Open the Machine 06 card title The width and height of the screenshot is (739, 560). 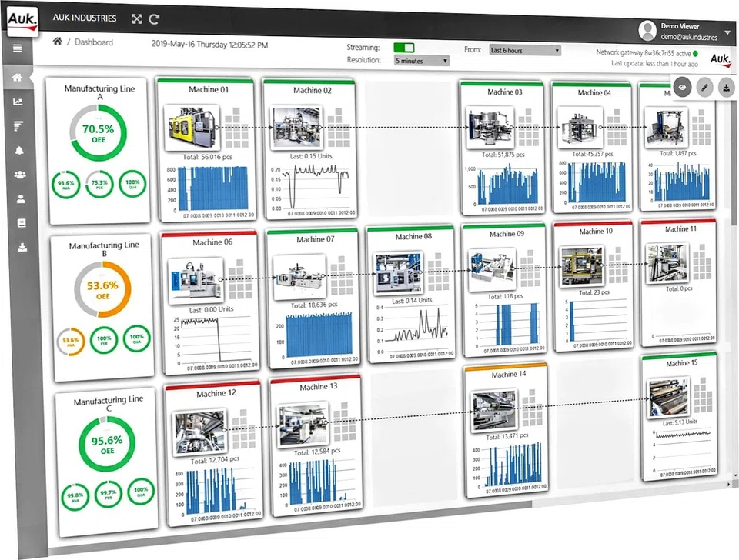(x=207, y=242)
